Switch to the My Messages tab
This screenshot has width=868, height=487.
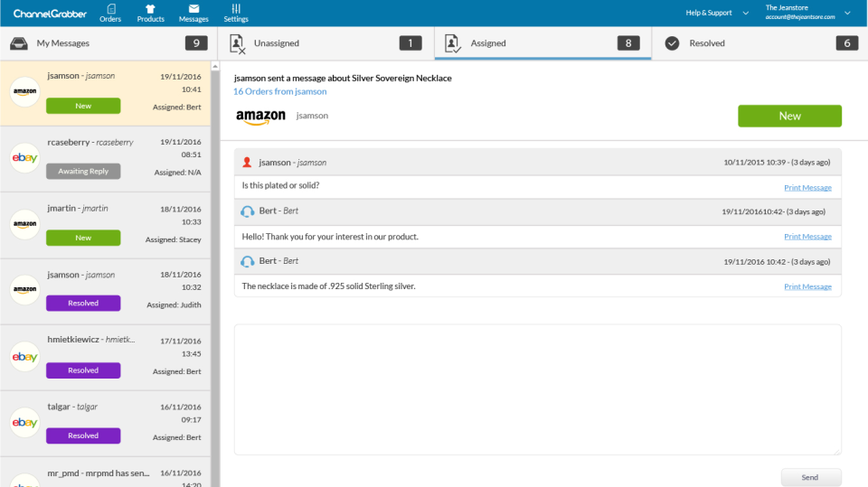pos(108,43)
